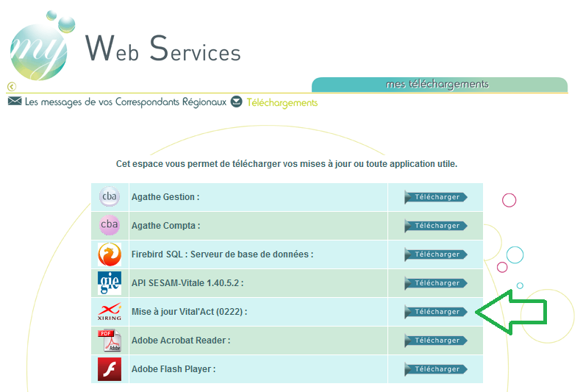Click the Agathe Gestion label

pyautogui.click(x=165, y=197)
